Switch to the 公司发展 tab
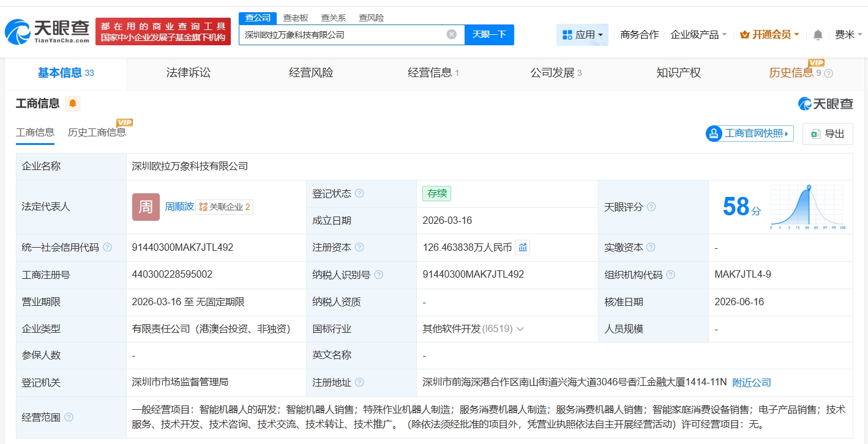 [x=556, y=73]
